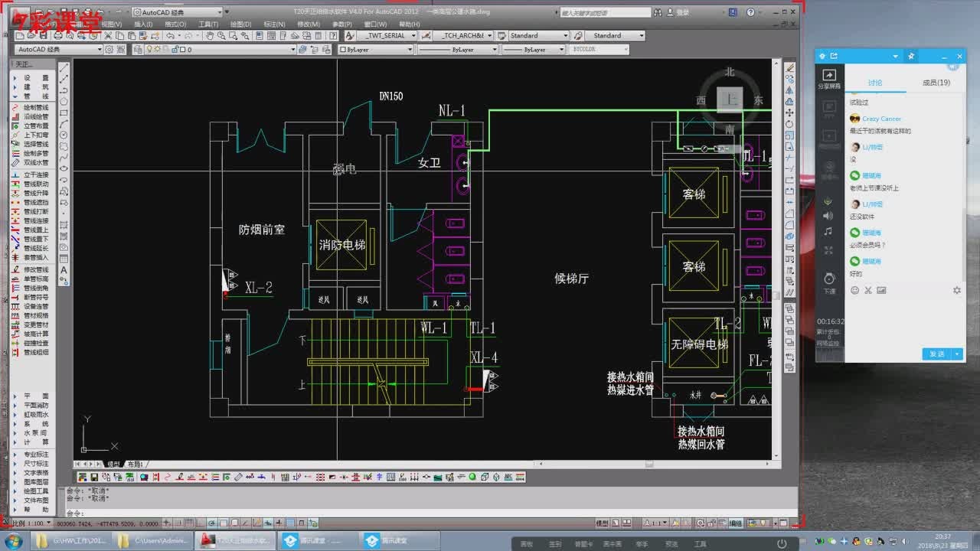This screenshot has height=551, width=980.
Task: Open the send options arrow beside 发送
Action: 957,354
